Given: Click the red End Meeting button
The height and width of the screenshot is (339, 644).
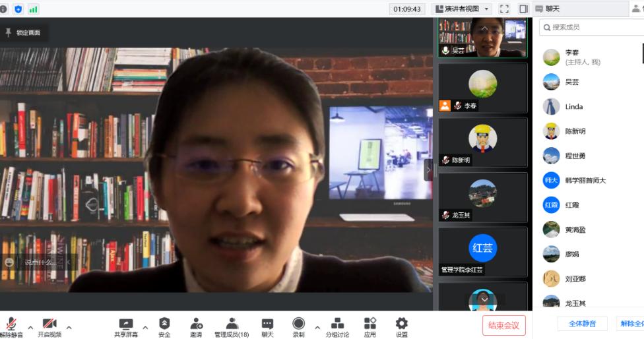Looking at the screenshot, I should coord(504,324).
